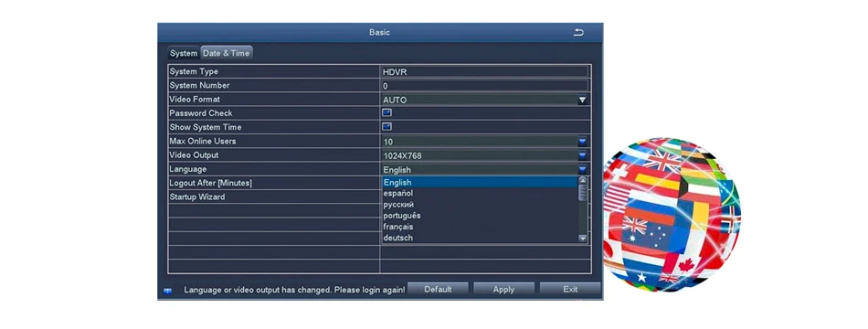Image resolution: width=868 pixels, height=329 pixels.
Task: Click the back arrow icon in Basic title bar
Action: click(578, 33)
